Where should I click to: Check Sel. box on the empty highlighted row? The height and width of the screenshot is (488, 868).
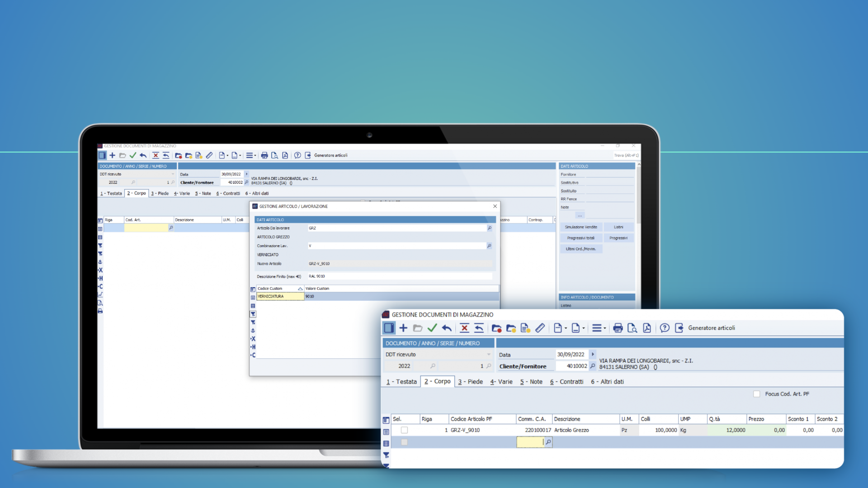[x=404, y=442]
